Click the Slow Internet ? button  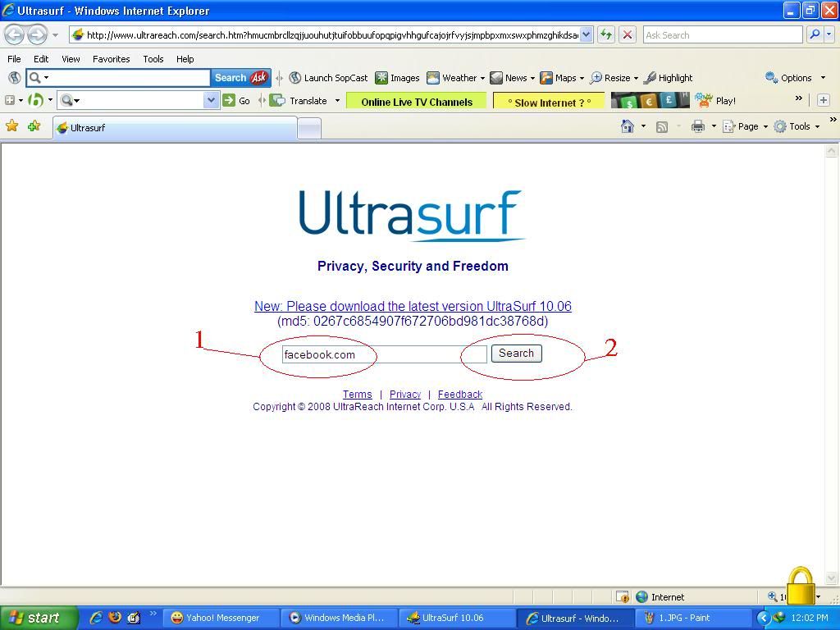pyautogui.click(x=549, y=101)
